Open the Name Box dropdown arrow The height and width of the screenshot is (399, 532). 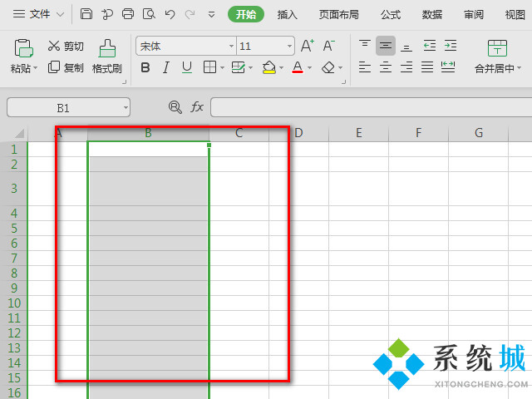[x=125, y=107]
